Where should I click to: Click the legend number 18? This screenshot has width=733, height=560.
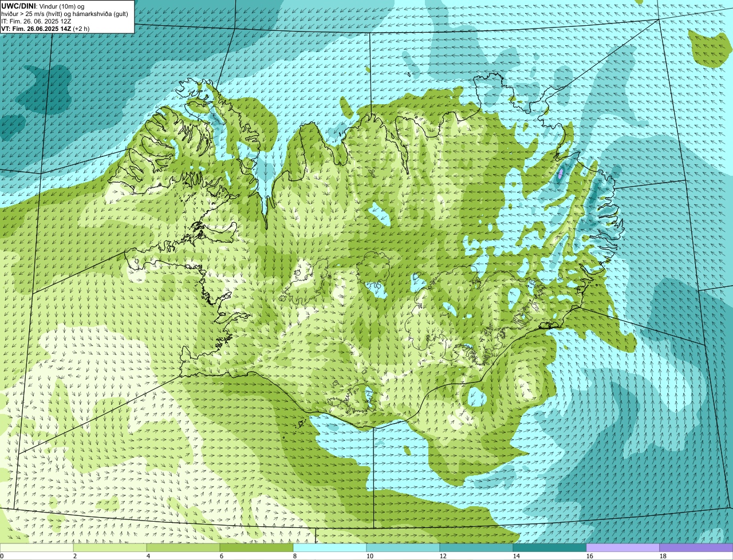pyautogui.click(x=663, y=556)
